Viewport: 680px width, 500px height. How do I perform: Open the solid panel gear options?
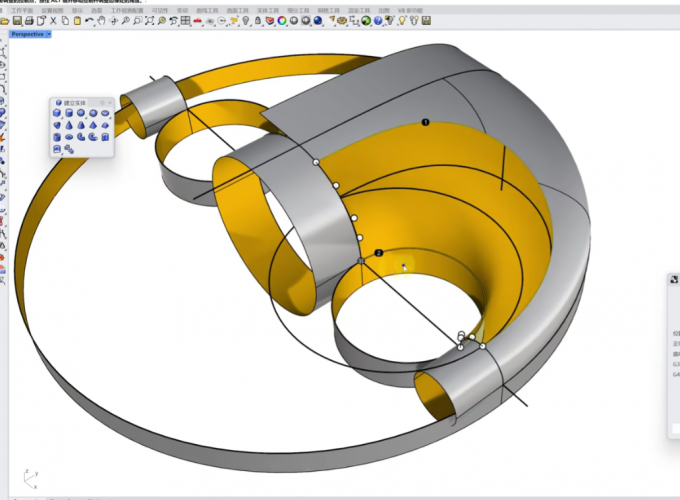point(102,103)
